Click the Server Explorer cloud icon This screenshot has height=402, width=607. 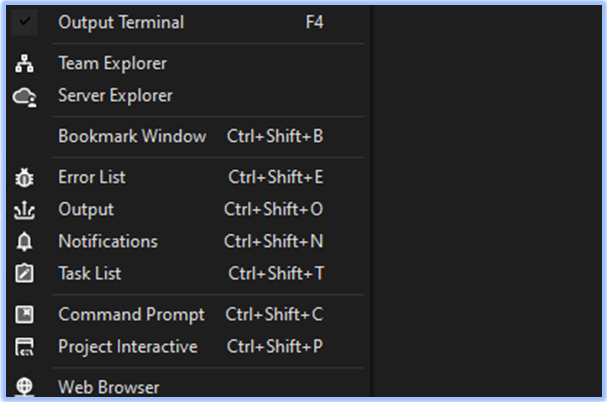pyautogui.click(x=26, y=96)
